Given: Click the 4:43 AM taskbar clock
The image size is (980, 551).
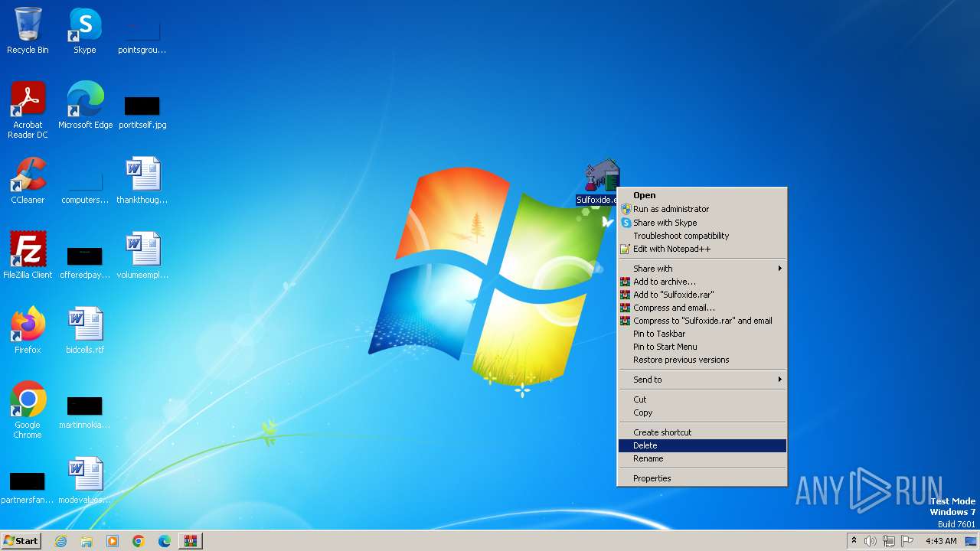Looking at the screenshot, I should 941,541.
